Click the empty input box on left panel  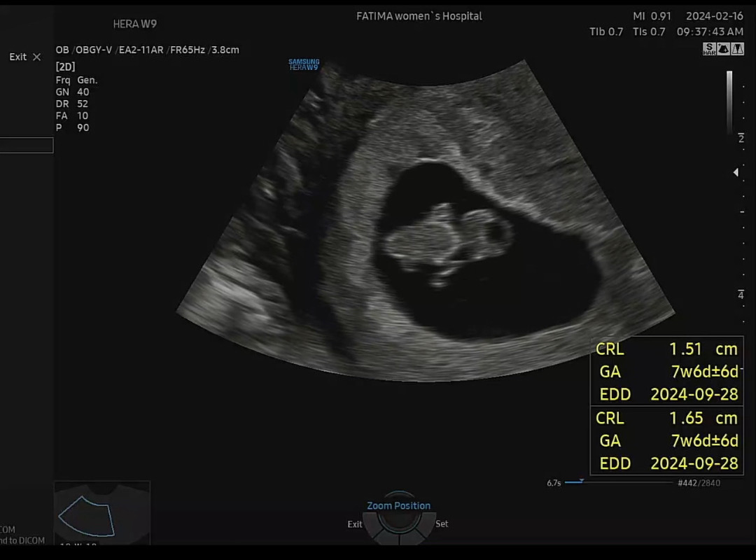point(27,145)
